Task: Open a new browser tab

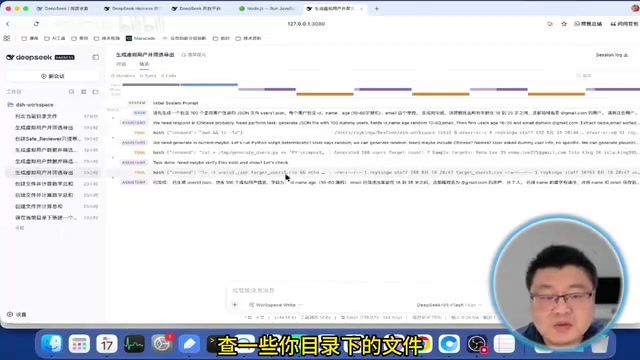Action: click(x=377, y=8)
